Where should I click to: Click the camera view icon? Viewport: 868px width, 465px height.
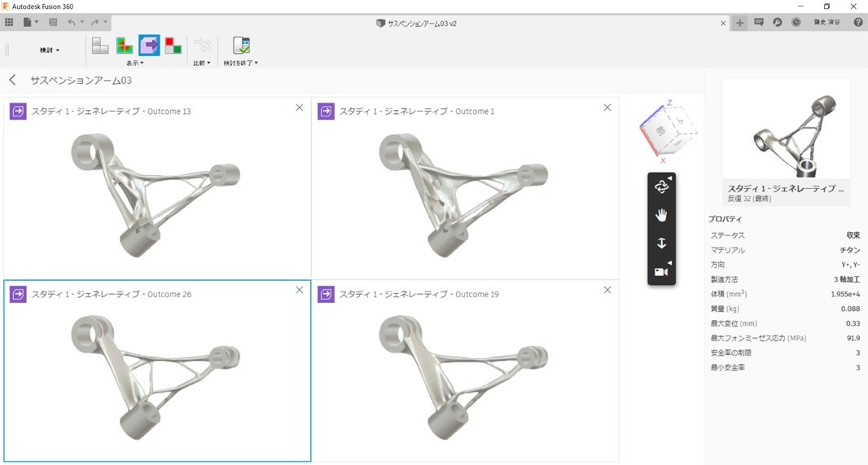(661, 271)
